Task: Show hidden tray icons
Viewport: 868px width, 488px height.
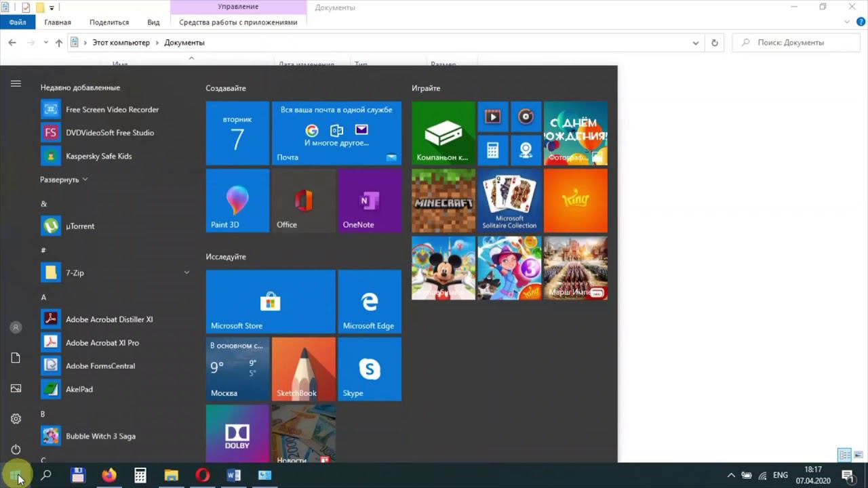Action: pos(730,475)
